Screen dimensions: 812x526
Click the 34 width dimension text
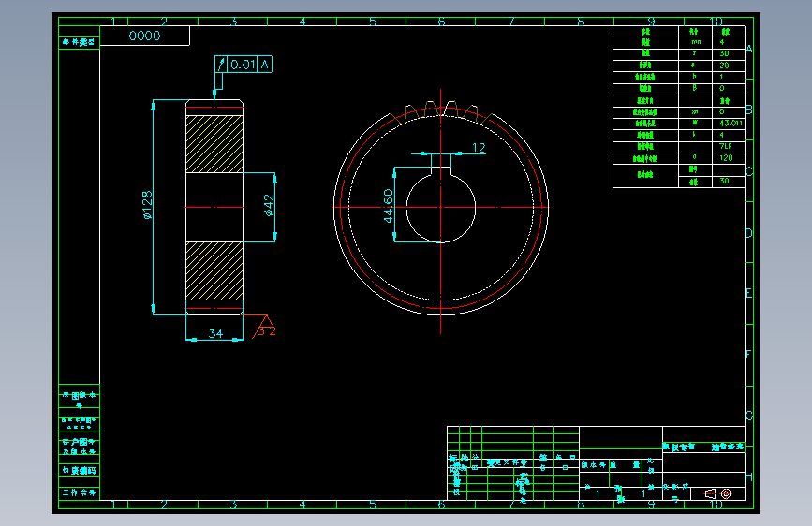click(x=215, y=333)
